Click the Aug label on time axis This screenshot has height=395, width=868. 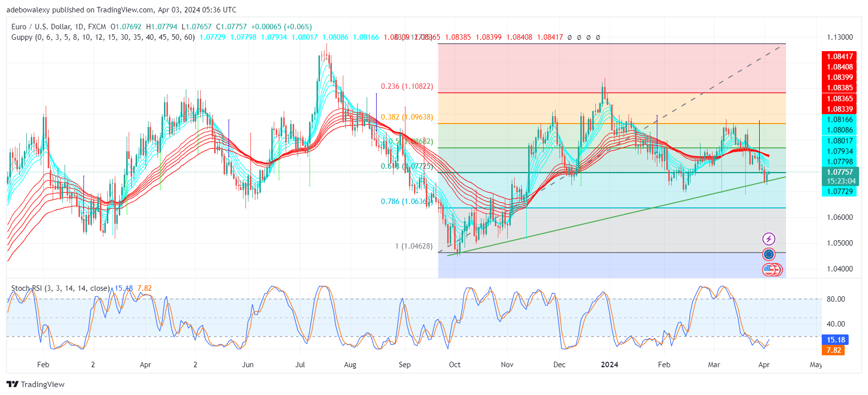pos(350,365)
